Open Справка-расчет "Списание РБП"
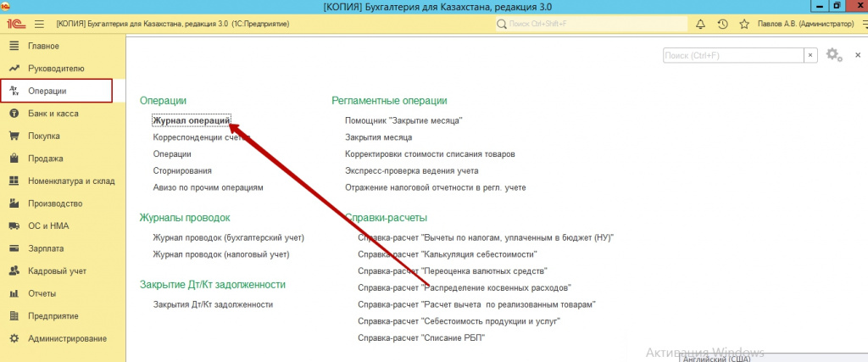This screenshot has height=362, width=868. coord(422,337)
